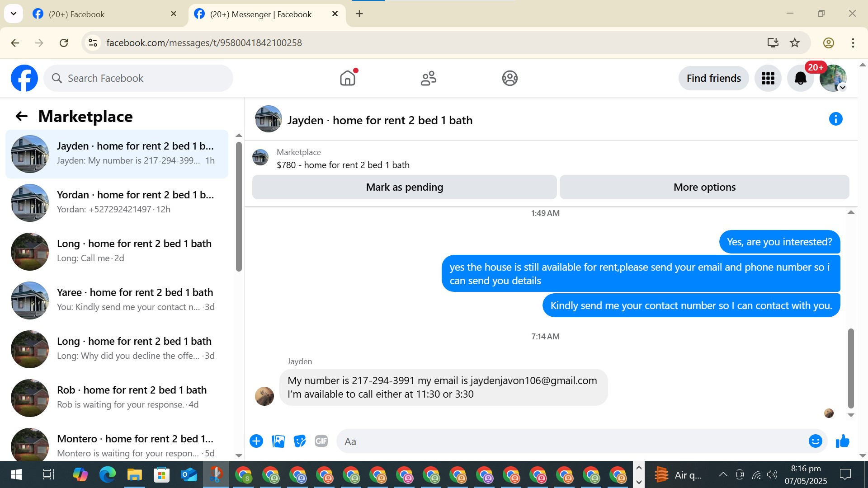Click the conversation information icon
The image size is (868, 488).
tap(835, 119)
